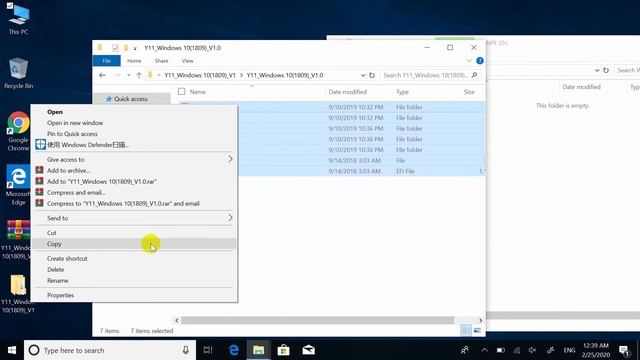Open the quick access toolbar dropdown
This screenshot has height=360, width=640.
pos(135,48)
